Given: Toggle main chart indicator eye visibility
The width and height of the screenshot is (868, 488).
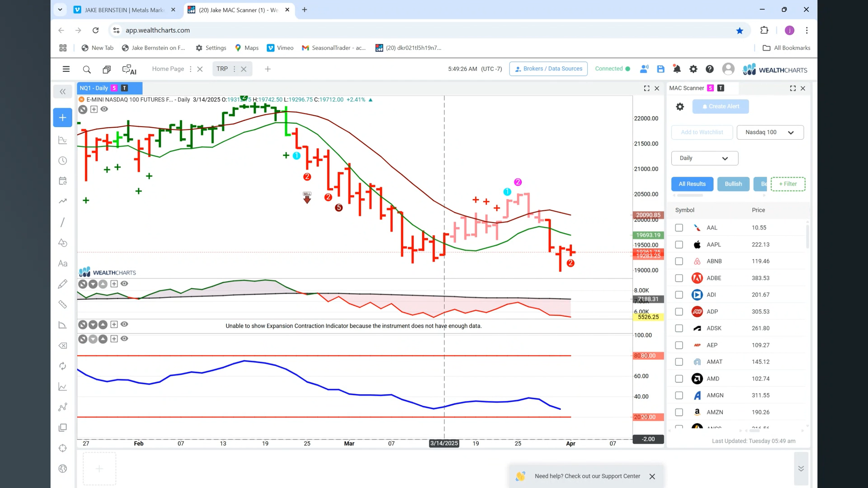Looking at the screenshot, I should [x=104, y=109].
